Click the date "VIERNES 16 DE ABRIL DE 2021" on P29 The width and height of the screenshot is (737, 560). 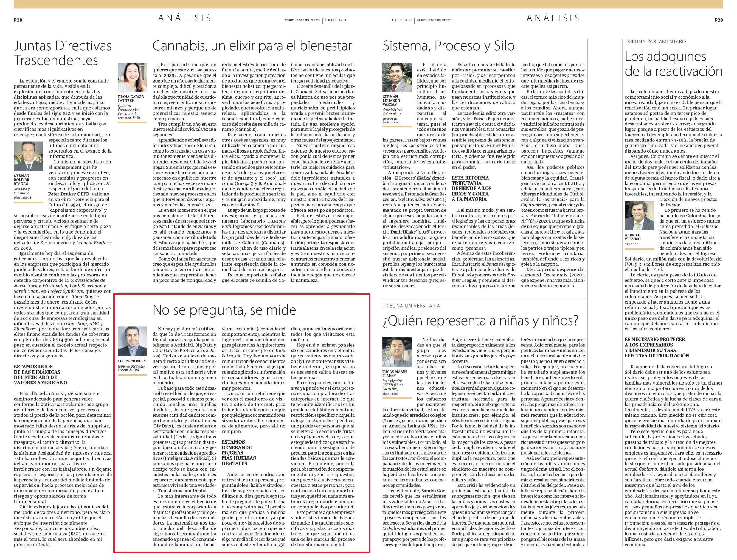tap(434, 20)
